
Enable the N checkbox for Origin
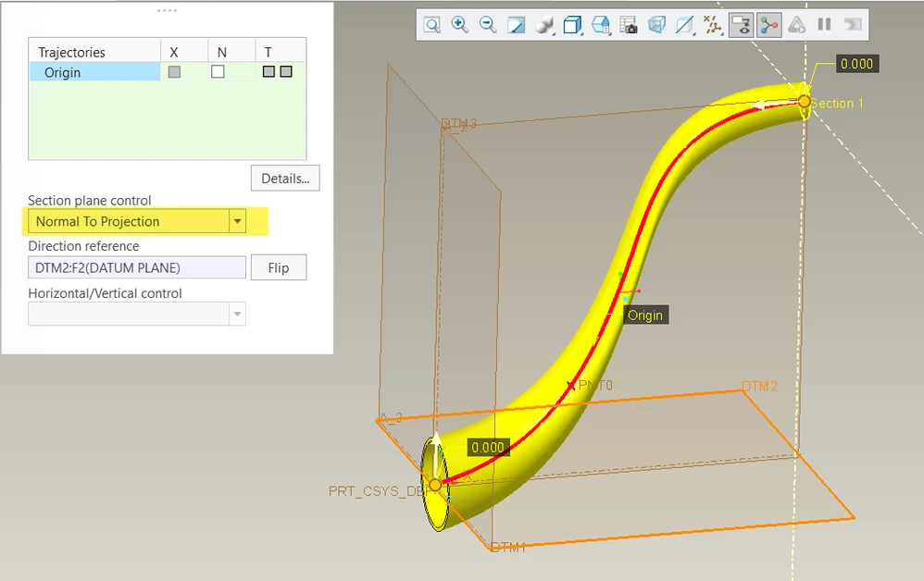218,72
